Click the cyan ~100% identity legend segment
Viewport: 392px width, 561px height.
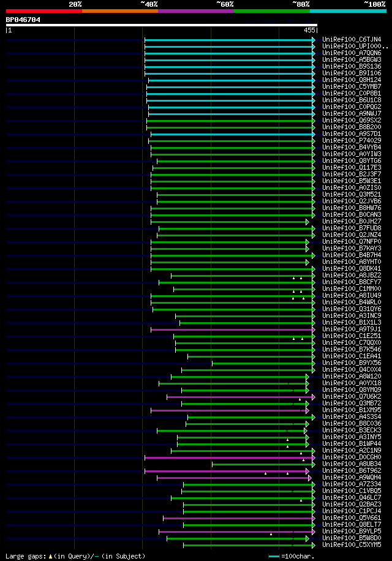pyautogui.click(x=348, y=11)
